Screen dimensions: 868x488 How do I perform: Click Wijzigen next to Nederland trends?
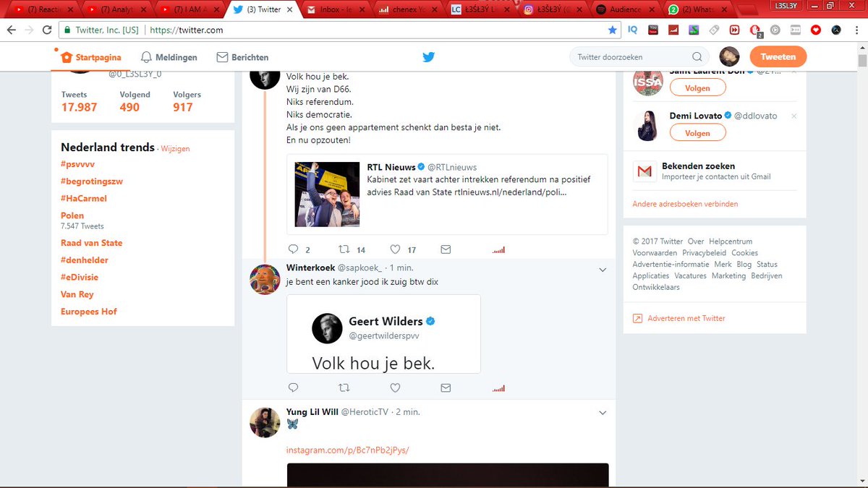[x=176, y=148]
